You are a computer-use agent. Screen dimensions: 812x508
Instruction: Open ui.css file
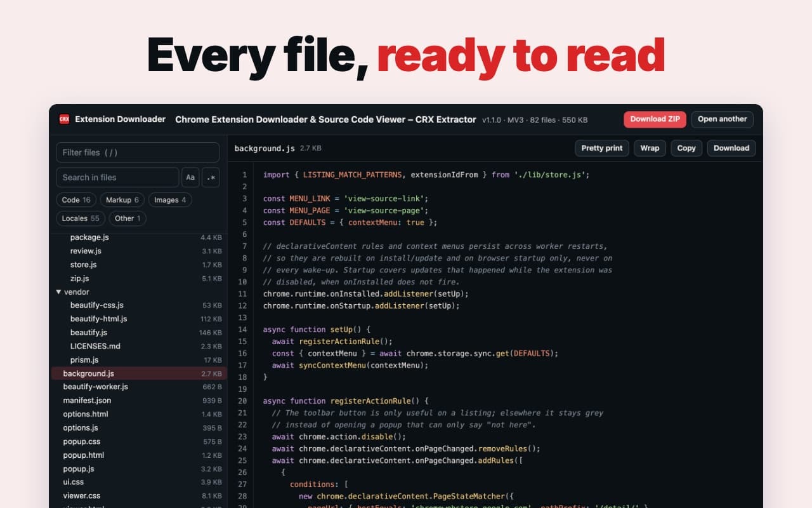139,482
